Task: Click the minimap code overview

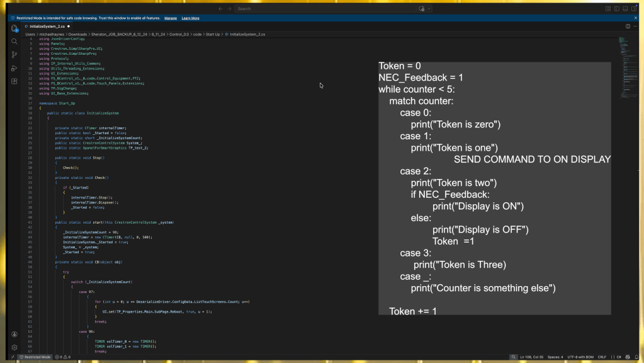Action: [x=623, y=50]
